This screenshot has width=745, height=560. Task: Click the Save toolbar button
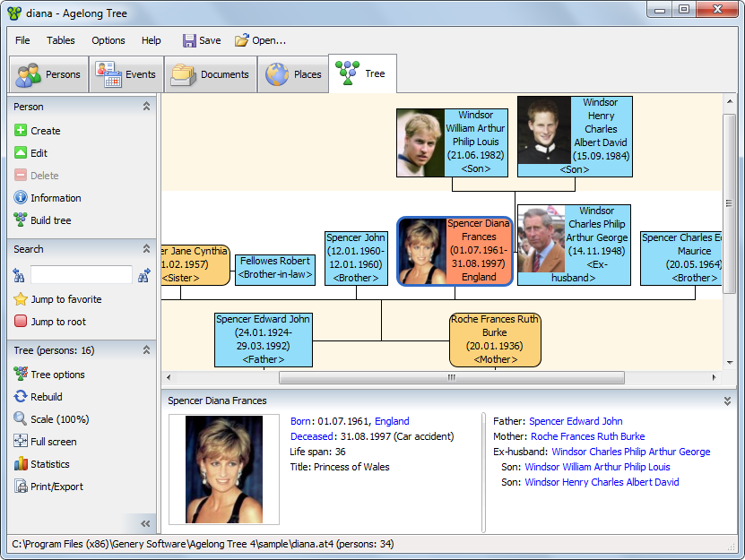(x=202, y=40)
